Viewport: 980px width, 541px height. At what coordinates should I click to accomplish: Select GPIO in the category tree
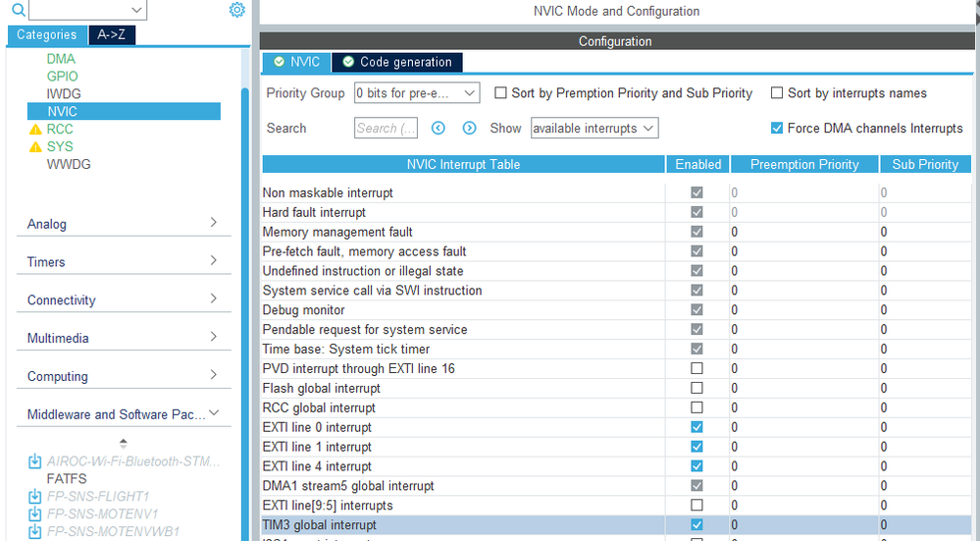pos(63,77)
